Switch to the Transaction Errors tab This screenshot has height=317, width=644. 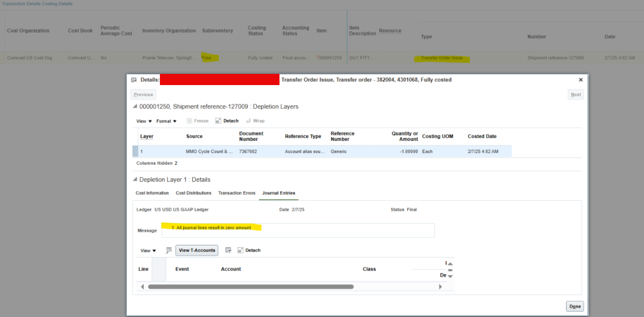pyautogui.click(x=237, y=193)
